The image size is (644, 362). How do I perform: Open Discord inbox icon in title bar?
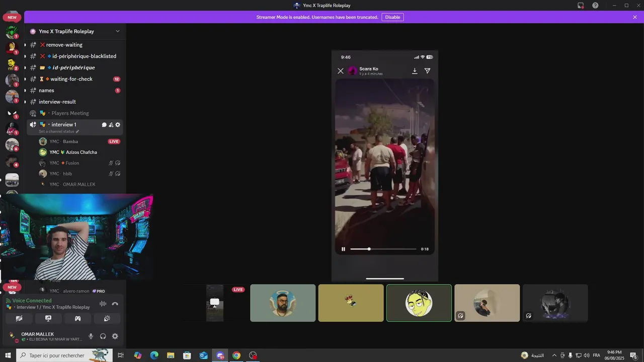(x=581, y=6)
